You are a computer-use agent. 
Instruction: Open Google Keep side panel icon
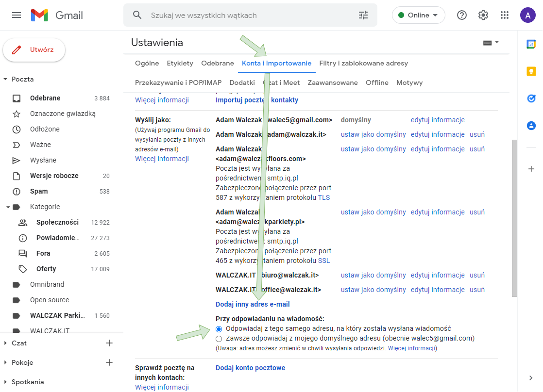tap(531, 71)
